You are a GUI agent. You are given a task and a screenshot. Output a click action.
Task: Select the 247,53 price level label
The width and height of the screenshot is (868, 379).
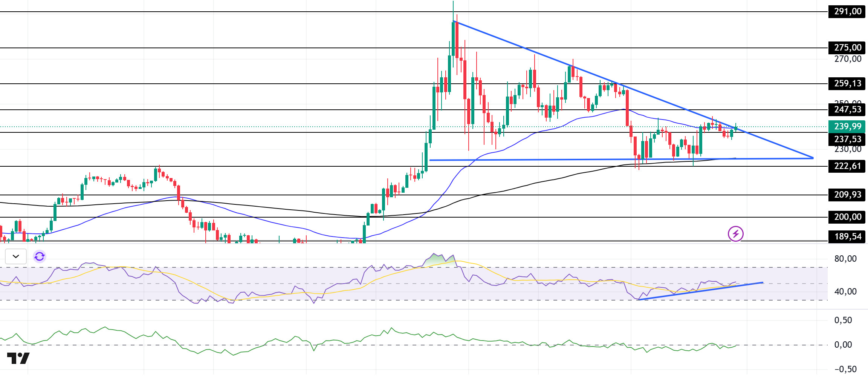click(x=847, y=109)
